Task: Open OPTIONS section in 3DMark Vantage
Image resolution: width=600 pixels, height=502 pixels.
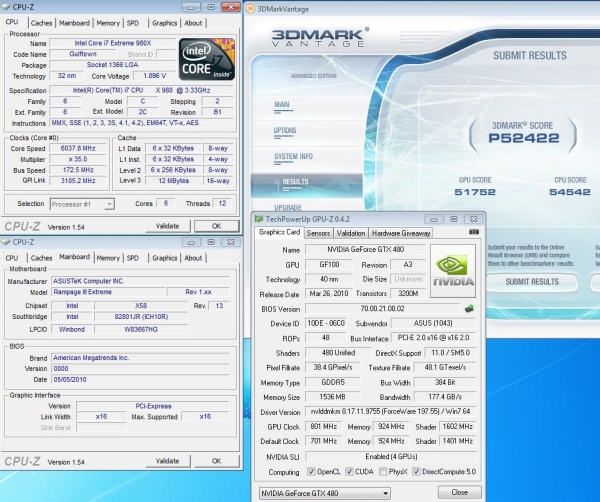Action: 285,130
